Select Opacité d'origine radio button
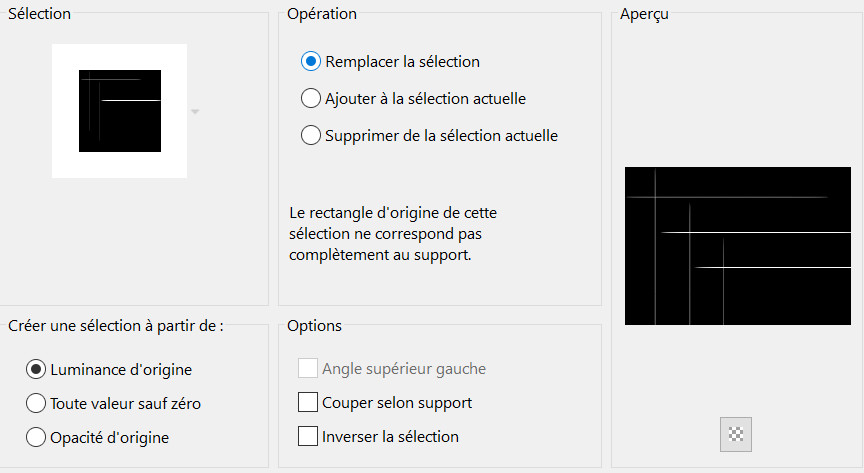Viewport: 864px width, 473px height. 35,436
